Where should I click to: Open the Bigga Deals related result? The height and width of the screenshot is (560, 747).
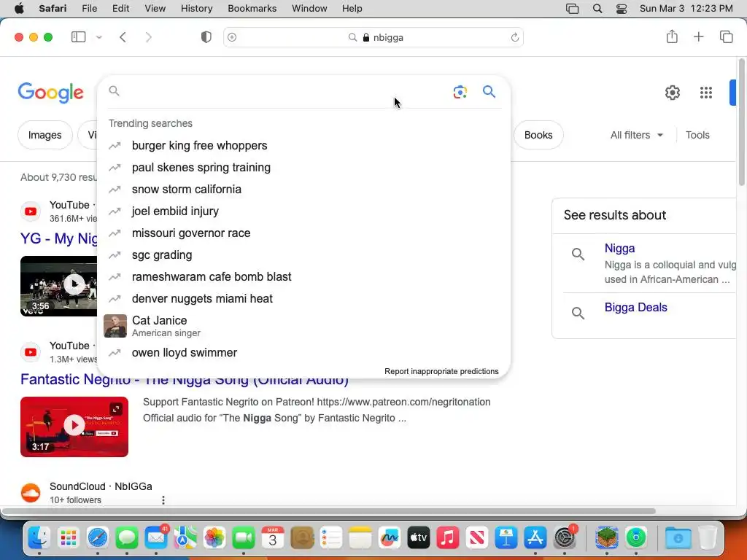coord(635,308)
